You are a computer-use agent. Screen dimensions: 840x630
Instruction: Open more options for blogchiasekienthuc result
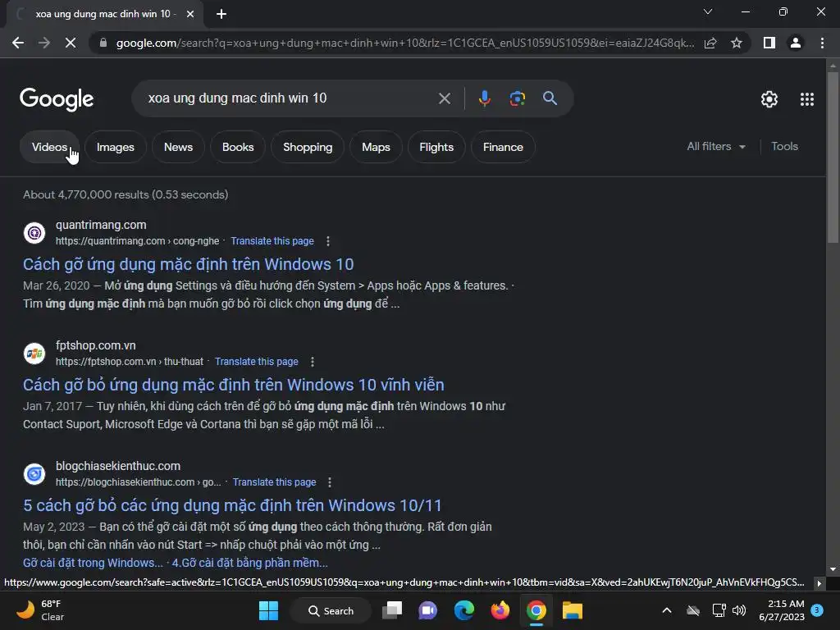tap(330, 482)
